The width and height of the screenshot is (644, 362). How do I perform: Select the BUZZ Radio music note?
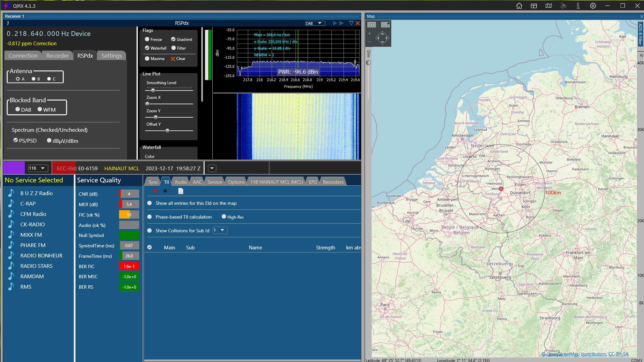pyautogui.click(x=11, y=193)
